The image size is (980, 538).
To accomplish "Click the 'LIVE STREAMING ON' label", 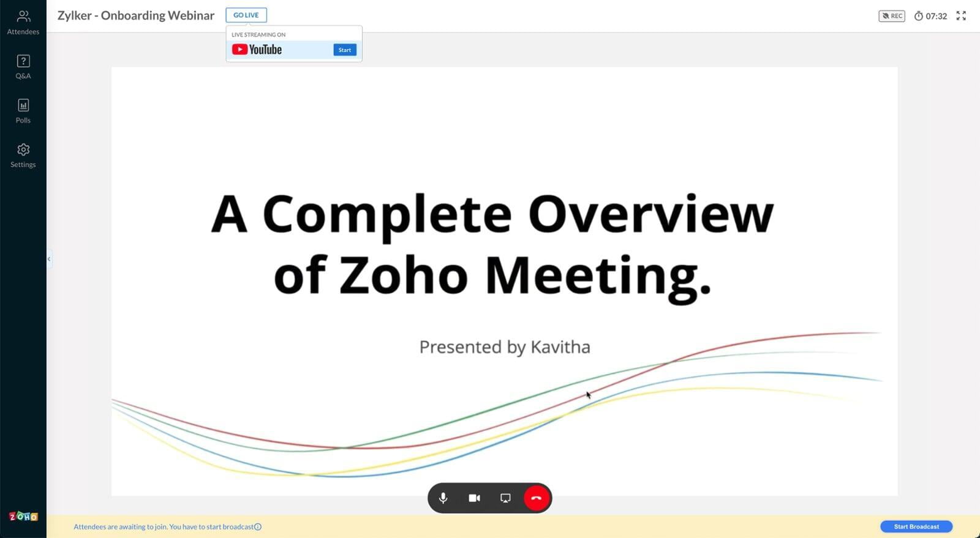I will tap(258, 35).
